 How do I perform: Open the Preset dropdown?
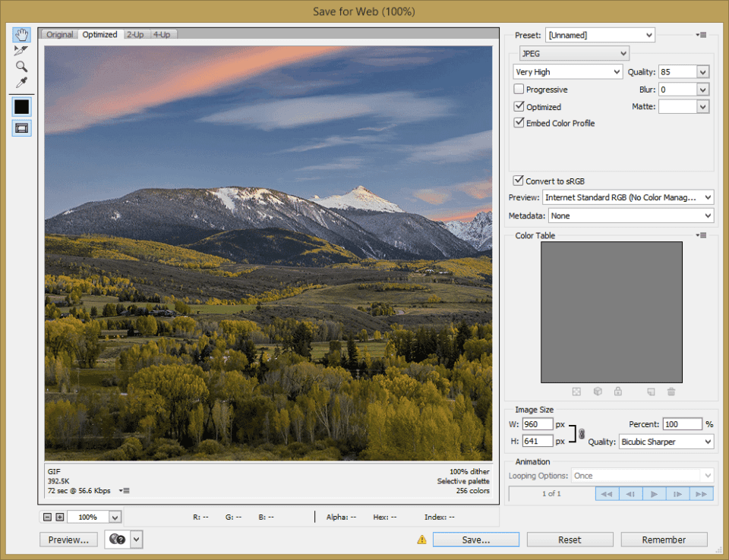click(600, 35)
